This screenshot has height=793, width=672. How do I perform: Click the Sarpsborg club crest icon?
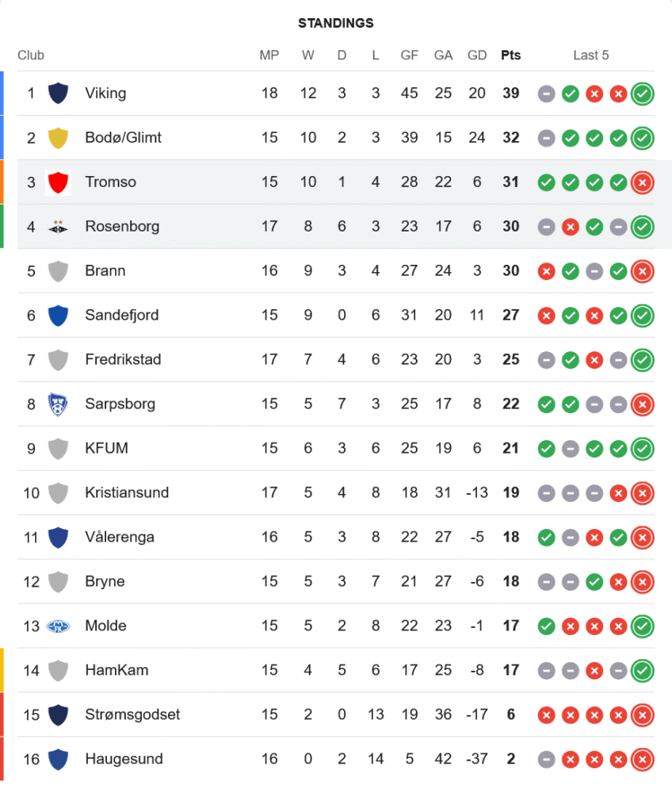coord(58,404)
